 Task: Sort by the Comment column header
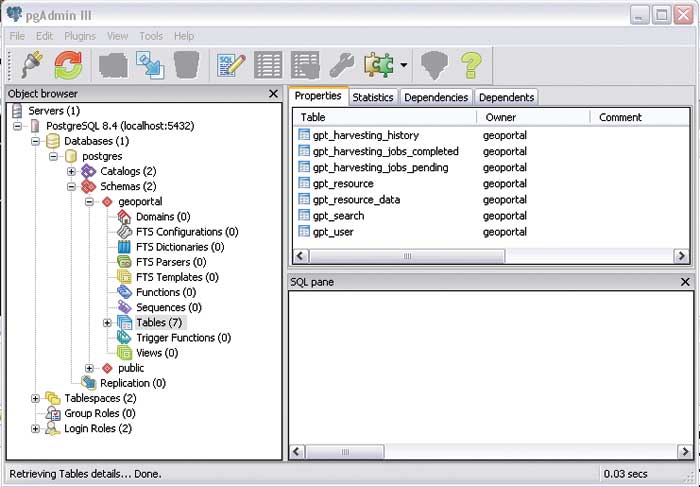[x=639, y=117]
